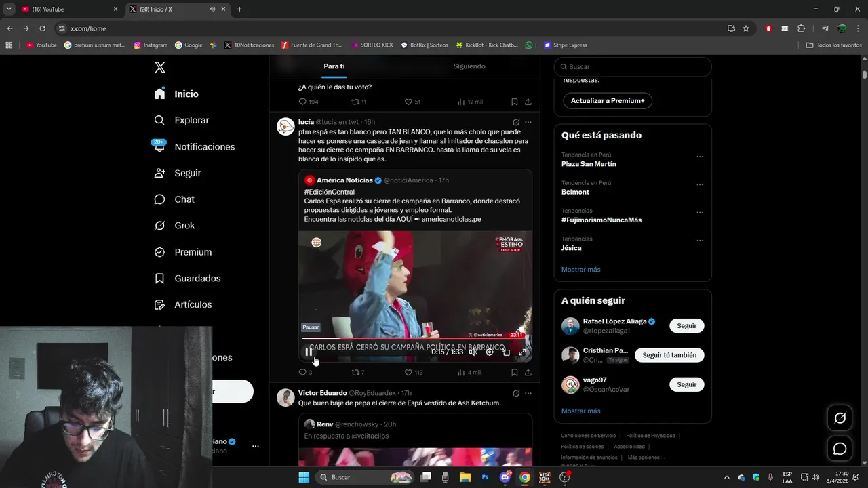Click Mostrar más under A quién seguir

tap(580, 411)
